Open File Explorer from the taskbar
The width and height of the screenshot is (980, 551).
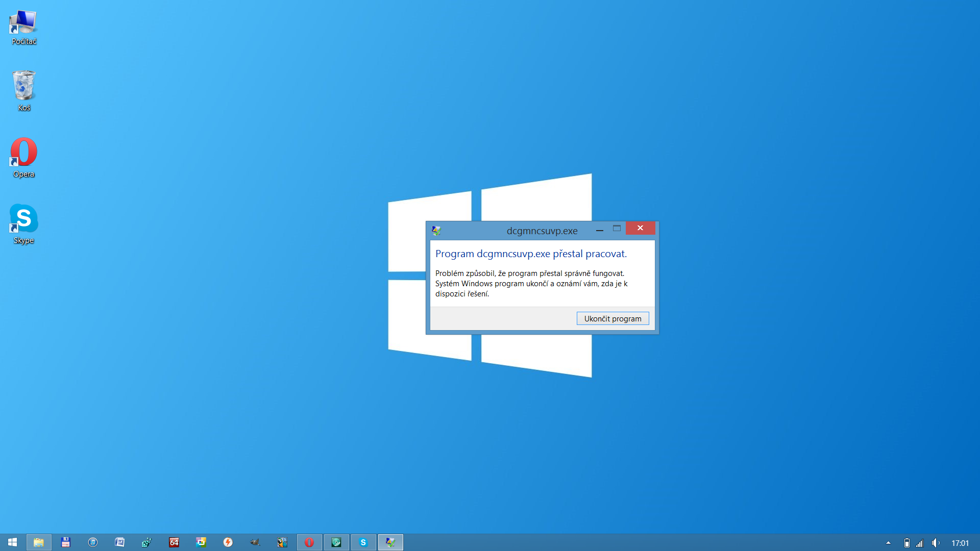[39, 542]
